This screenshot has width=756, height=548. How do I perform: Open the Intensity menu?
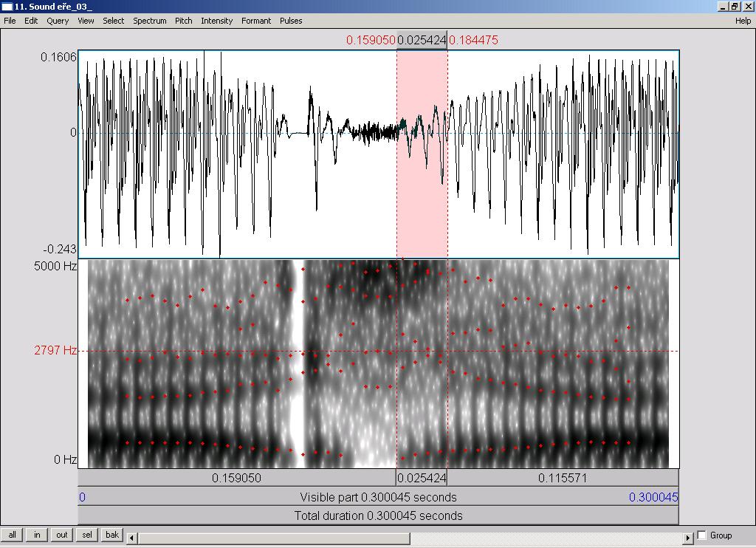coord(216,21)
